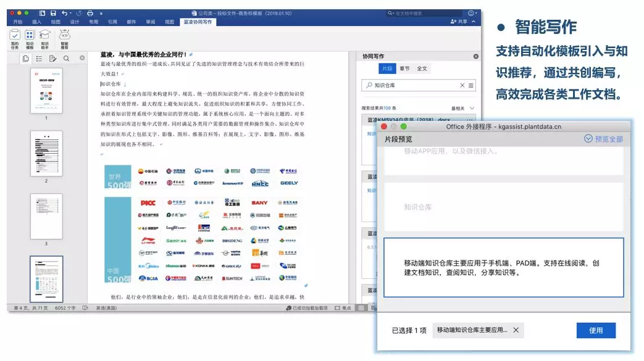Open the 设计 tab
644x361 pixels.
click(x=74, y=22)
